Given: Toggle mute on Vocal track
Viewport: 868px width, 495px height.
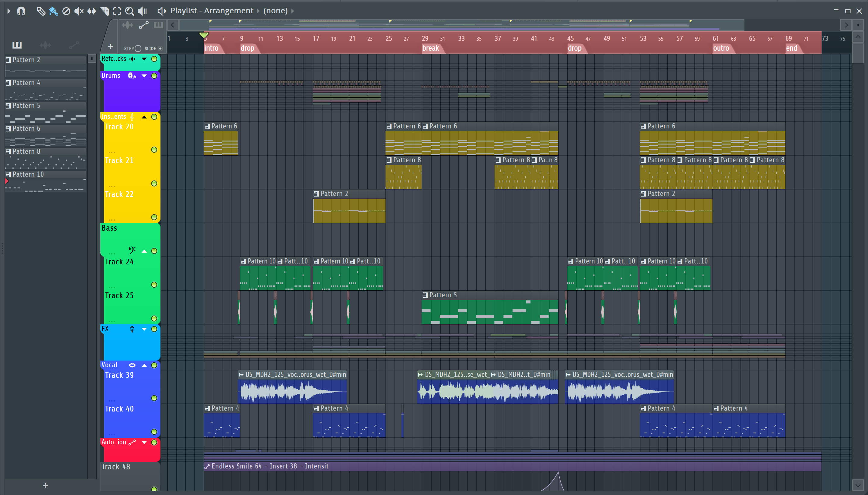Looking at the screenshot, I should point(154,364).
